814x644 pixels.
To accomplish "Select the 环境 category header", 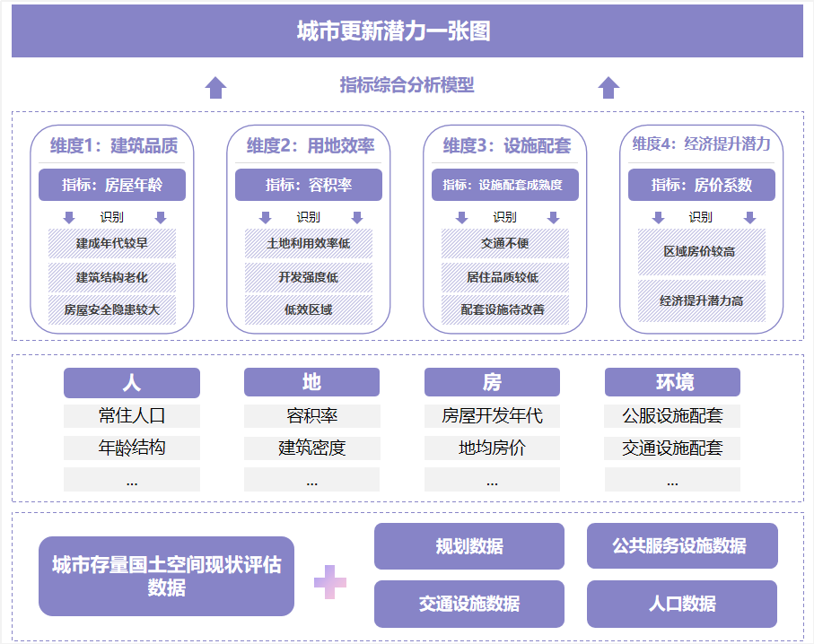I will (672, 383).
